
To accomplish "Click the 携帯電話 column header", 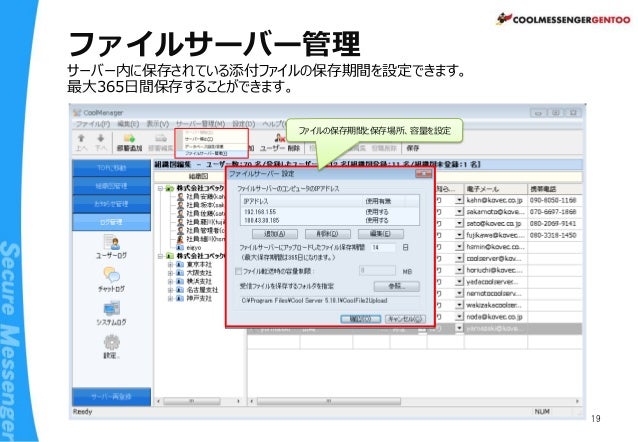I will pos(555,189).
